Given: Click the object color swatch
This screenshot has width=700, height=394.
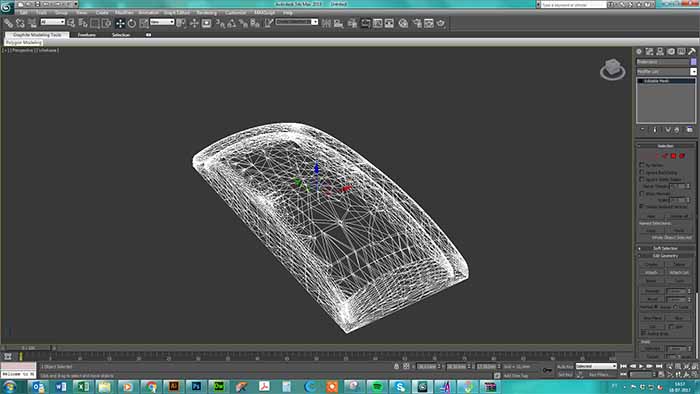Looking at the screenshot, I should click(x=693, y=62).
